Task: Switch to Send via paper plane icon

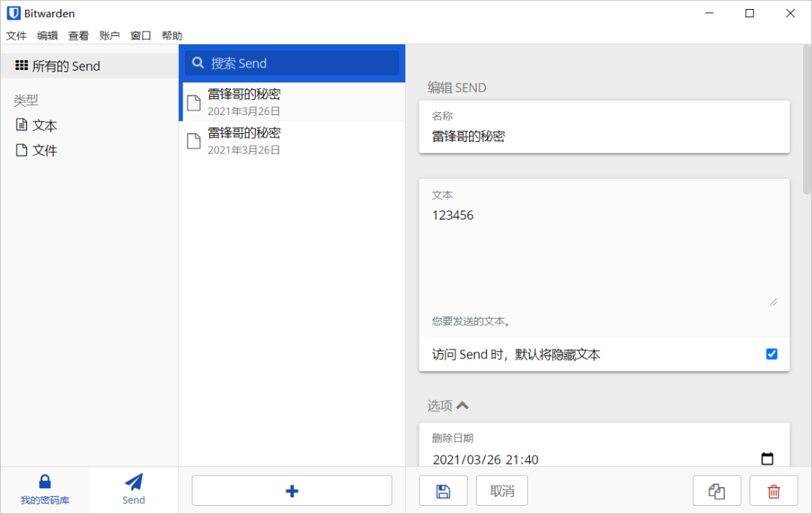Action: [134, 482]
